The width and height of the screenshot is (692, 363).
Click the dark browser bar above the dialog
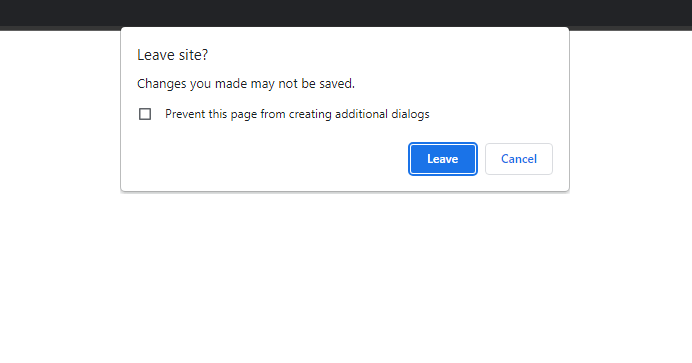tap(346, 13)
